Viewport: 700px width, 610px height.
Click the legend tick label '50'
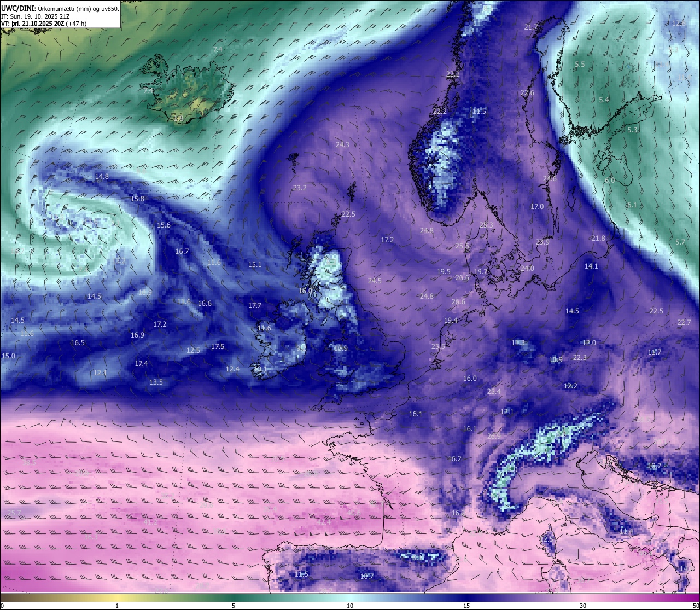tap(696, 606)
